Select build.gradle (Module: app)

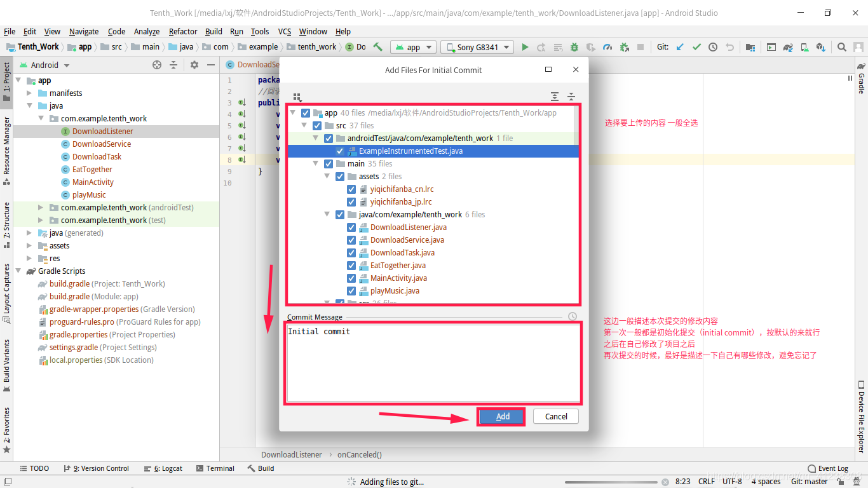coord(94,297)
